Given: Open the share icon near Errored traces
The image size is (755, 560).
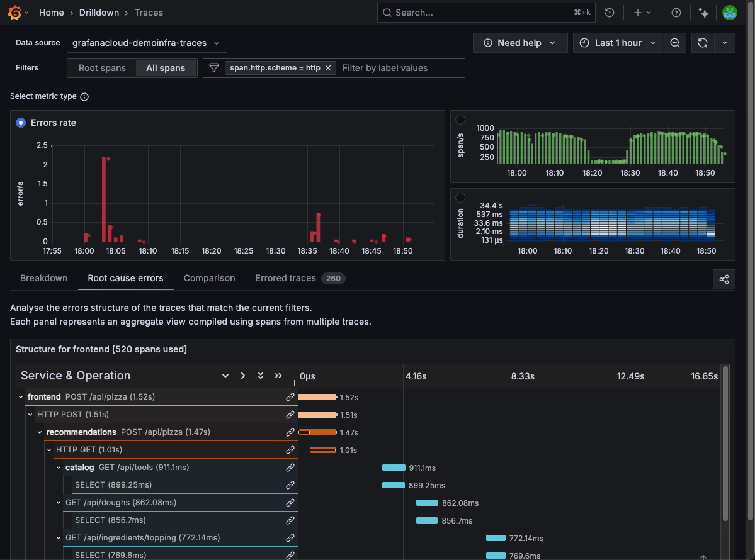Looking at the screenshot, I should click(724, 279).
